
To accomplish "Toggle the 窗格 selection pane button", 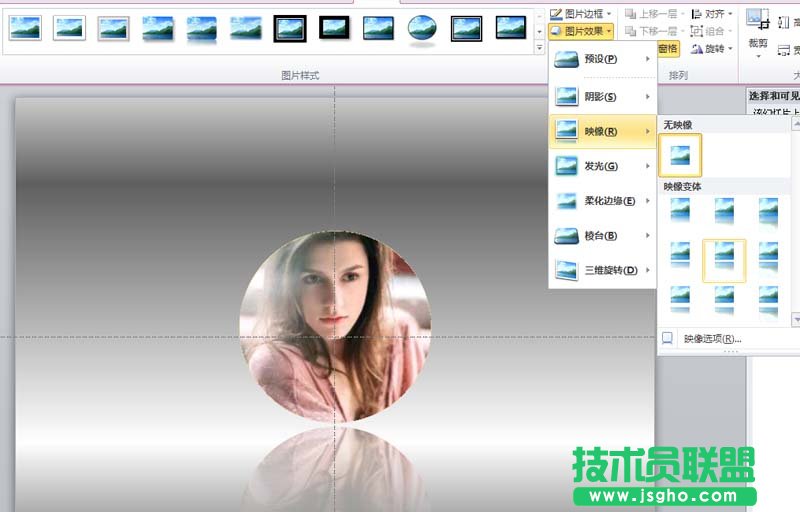I will pyautogui.click(x=668, y=48).
